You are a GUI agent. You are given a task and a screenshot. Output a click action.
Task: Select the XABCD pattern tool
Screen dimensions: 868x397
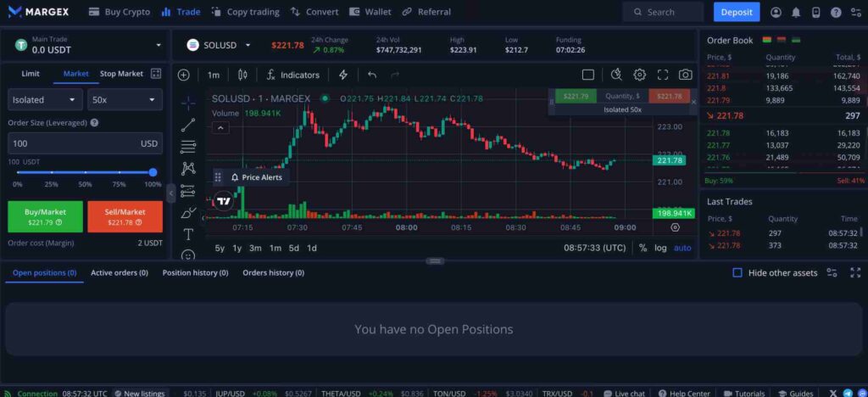(188, 168)
